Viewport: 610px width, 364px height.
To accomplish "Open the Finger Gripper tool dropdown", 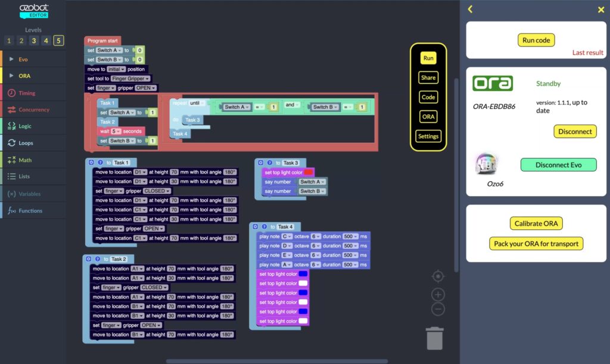I will pos(130,79).
